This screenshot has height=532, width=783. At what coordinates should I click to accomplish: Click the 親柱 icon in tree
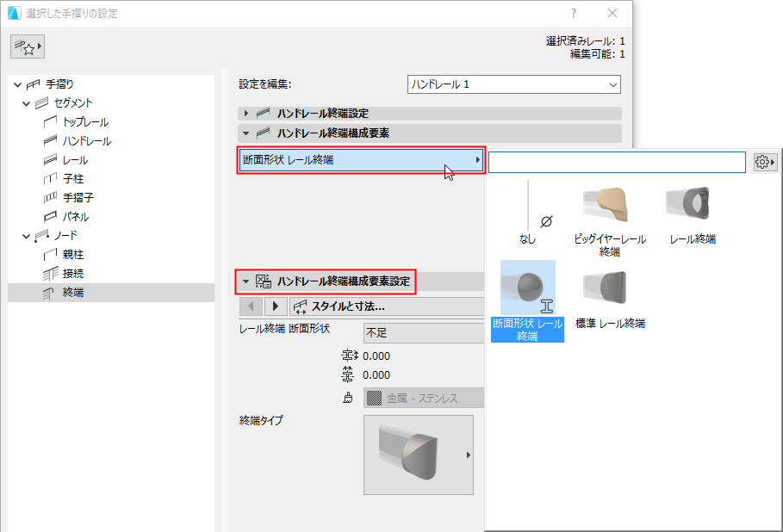(51, 255)
